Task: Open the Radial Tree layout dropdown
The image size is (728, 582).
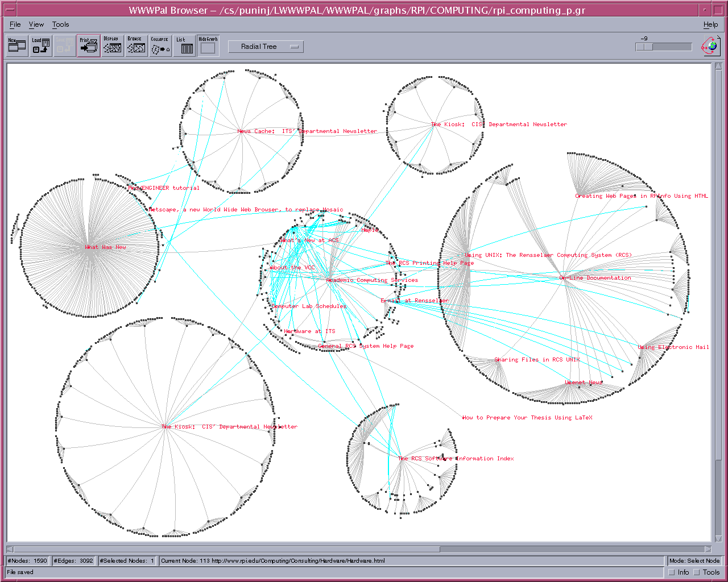Action: point(266,47)
